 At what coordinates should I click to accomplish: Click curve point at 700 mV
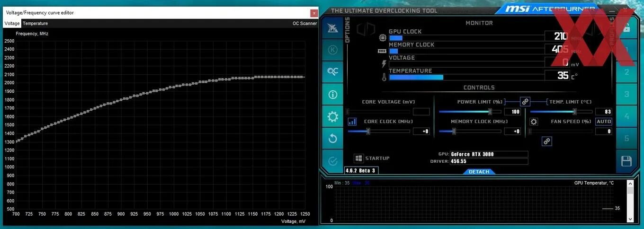pos(16,141)
